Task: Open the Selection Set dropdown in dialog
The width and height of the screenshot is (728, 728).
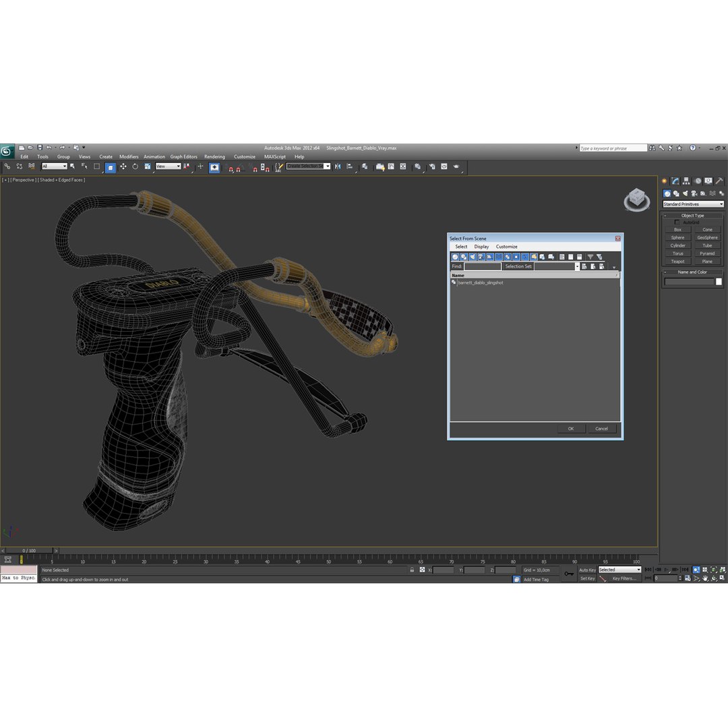Action: [577, 266]
